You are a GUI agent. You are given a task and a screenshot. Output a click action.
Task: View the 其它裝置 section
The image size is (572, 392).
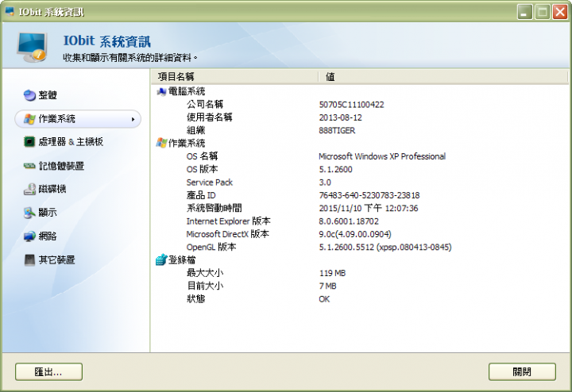[x=77, y=259]
